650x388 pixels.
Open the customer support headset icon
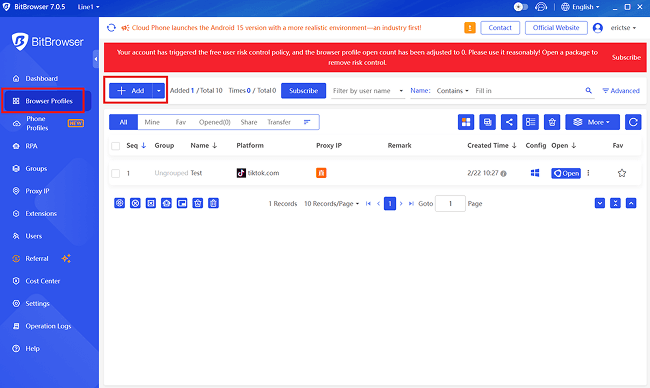[x=541, y=7]
